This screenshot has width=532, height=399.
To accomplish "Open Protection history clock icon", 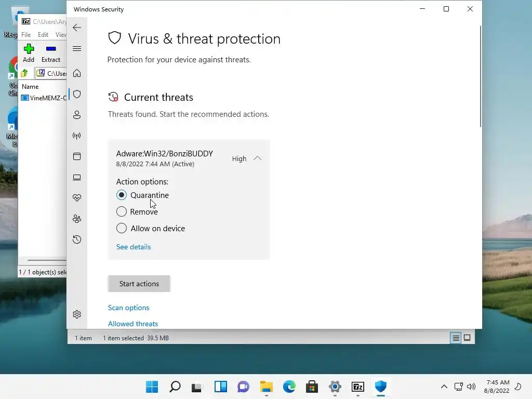I will [x=77, y=240].
